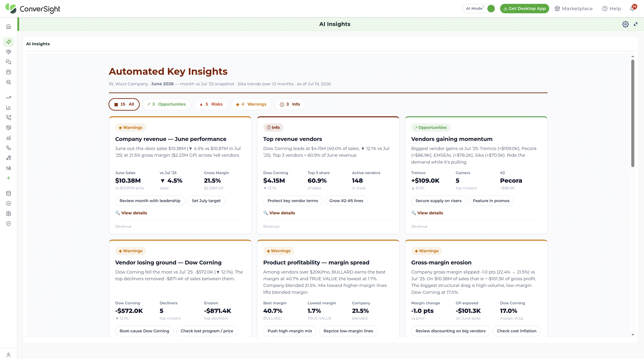Open the Help menu
644x362 pixels.
[x=611, y=9]
